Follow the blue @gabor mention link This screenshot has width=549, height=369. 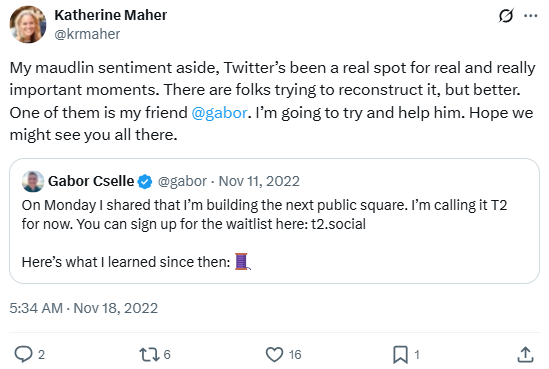coord(219,113)
